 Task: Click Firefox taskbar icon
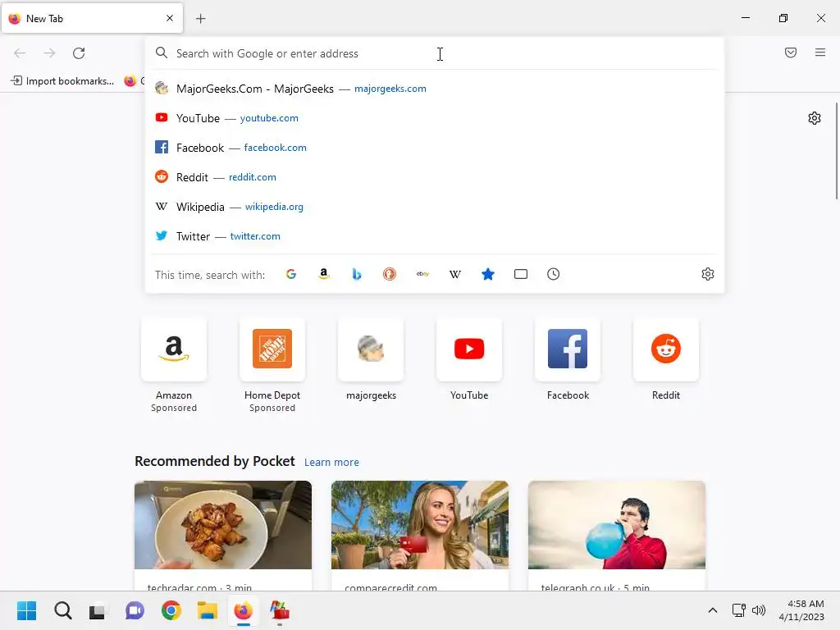(243, 610)
